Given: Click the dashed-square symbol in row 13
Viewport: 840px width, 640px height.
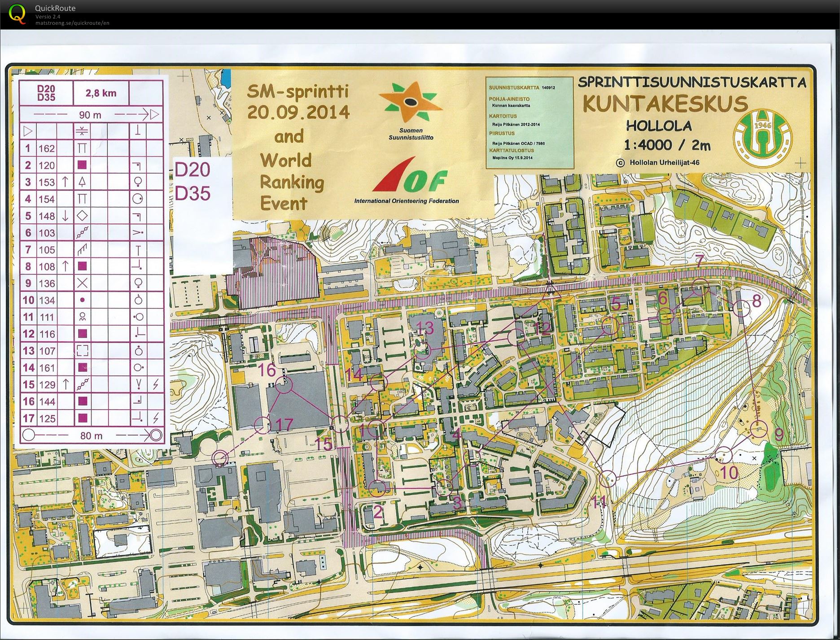Looking at the screenshot, I should (82, 350).
